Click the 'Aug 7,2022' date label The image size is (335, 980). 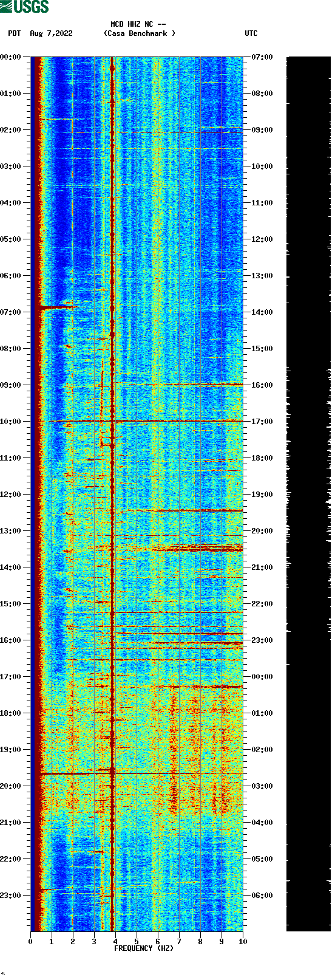tap(51, 33)
